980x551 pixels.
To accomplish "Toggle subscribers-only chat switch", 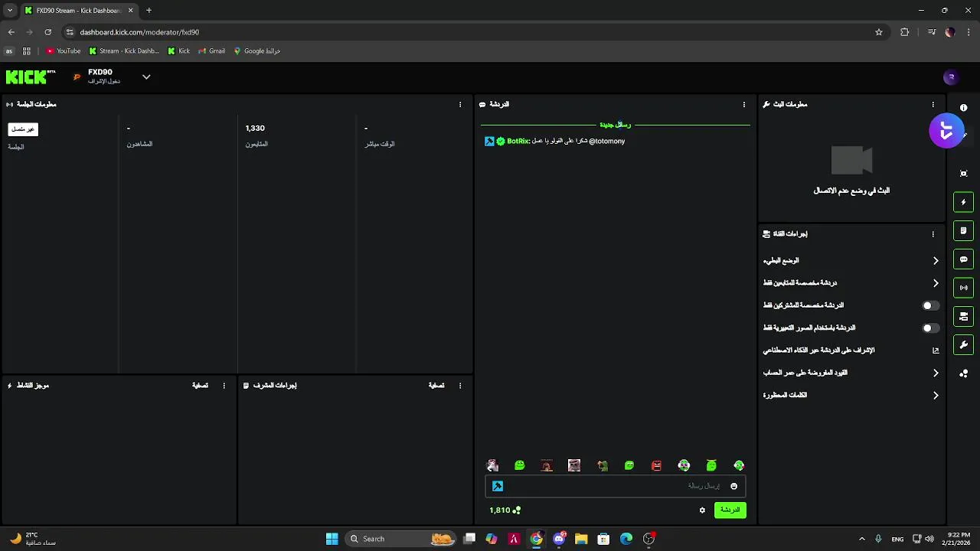I will point(930,305).
